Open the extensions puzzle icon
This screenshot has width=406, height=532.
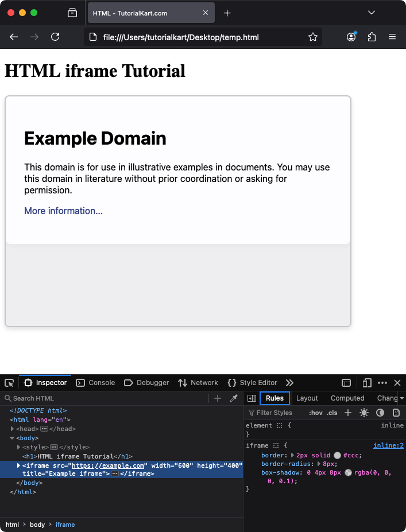(372, 37)
